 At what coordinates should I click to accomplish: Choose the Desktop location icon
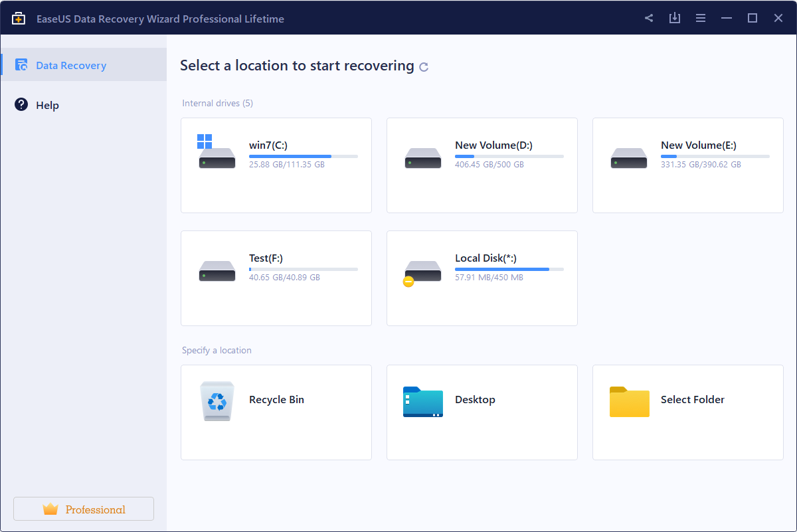[x=422, y=401]
